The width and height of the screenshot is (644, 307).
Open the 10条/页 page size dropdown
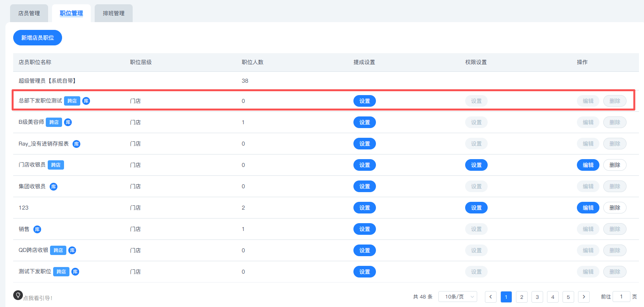(x=458, y=297)
